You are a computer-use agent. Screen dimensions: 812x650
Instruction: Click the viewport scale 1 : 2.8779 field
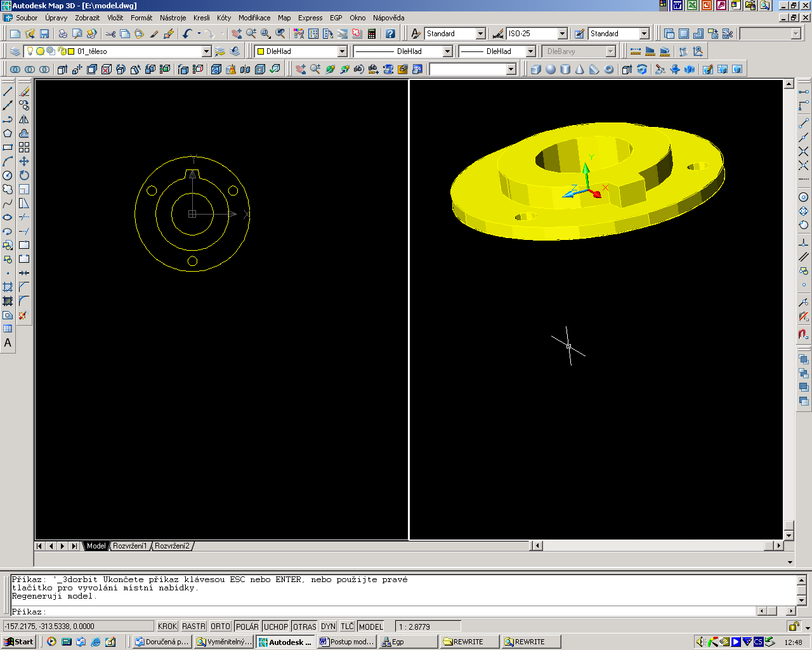428,627
